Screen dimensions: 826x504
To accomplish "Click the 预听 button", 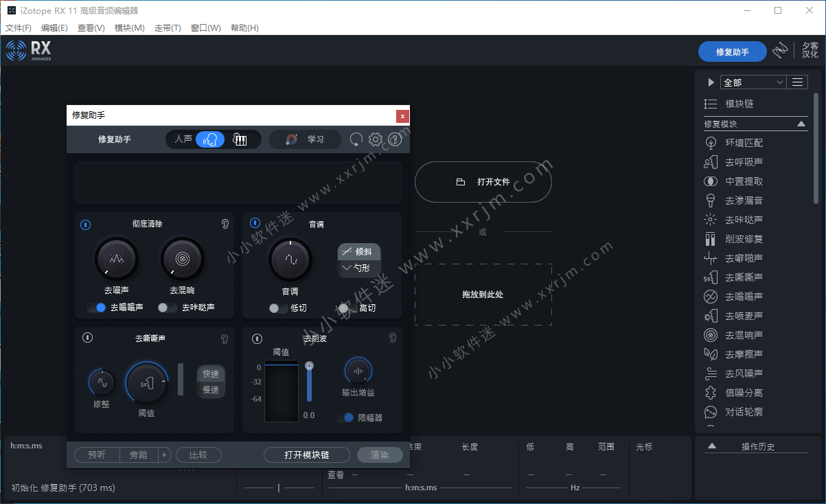I will pos(97,455).
